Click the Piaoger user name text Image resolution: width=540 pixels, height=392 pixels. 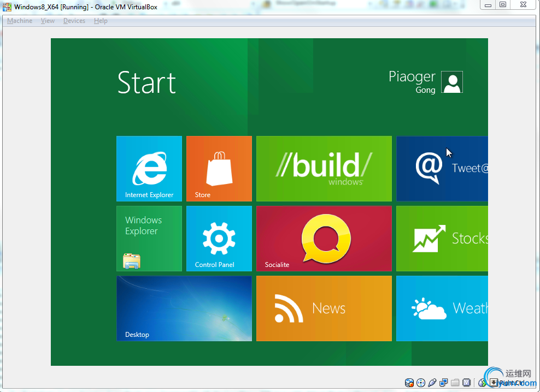pos(412,76)
